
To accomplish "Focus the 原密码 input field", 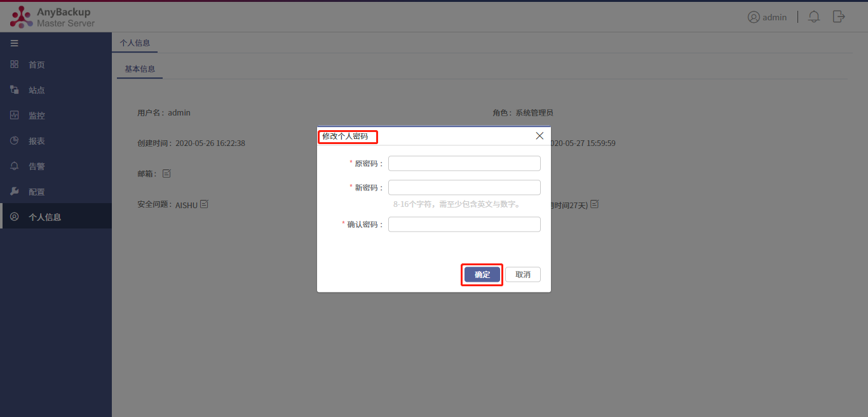I will point(465,163).
